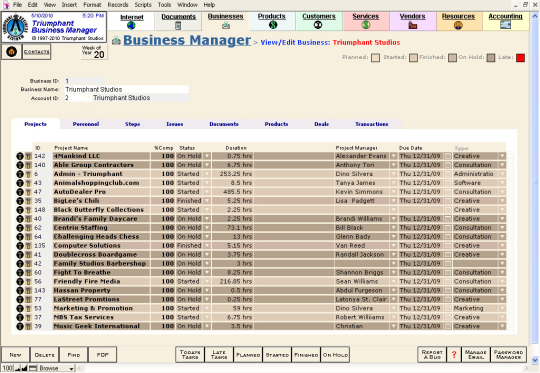The width and height of the screenshot is (540, 373).
Task: Open Status dropdown for Able Group Contractors
Action: (x=207, y=165)
